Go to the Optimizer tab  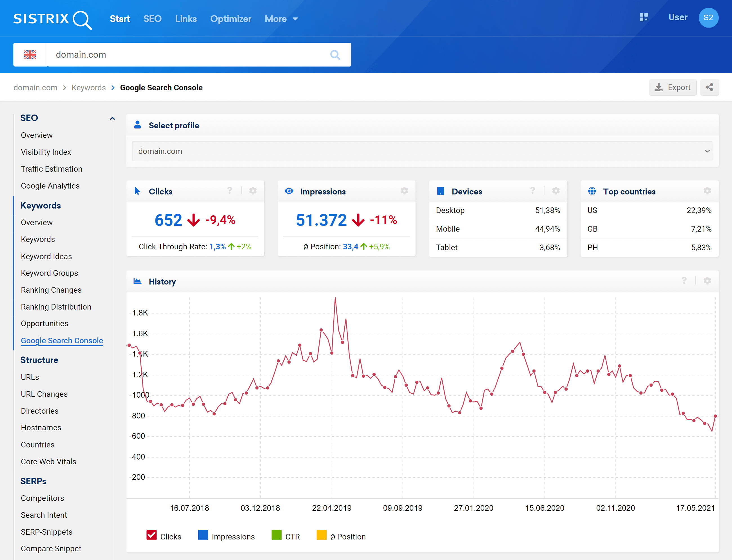[231, 19]
